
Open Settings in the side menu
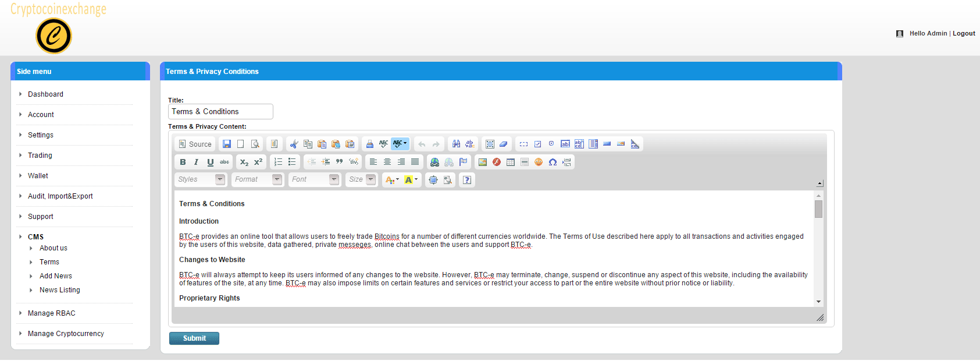pyautogui.click(x=41, y=135)
